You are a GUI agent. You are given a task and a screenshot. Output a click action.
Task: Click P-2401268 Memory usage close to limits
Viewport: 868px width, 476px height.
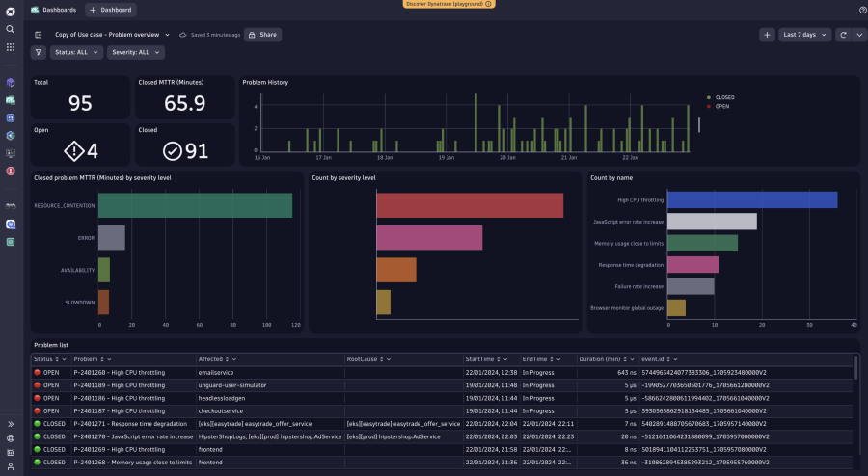[133, 463]
